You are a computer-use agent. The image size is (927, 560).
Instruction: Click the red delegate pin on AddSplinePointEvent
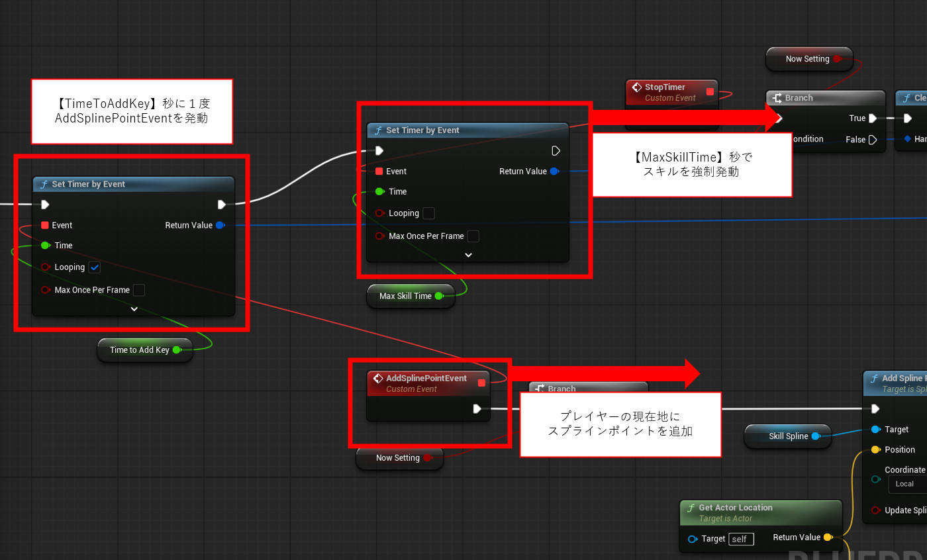pyautogui.click(x=481, y=383)
